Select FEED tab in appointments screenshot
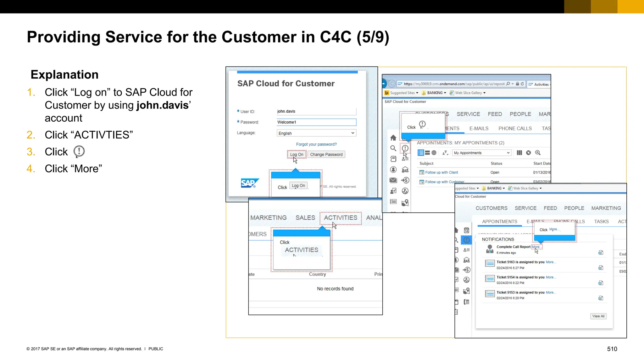Viewport: 644px width, 362px height. tap(495, 114)
